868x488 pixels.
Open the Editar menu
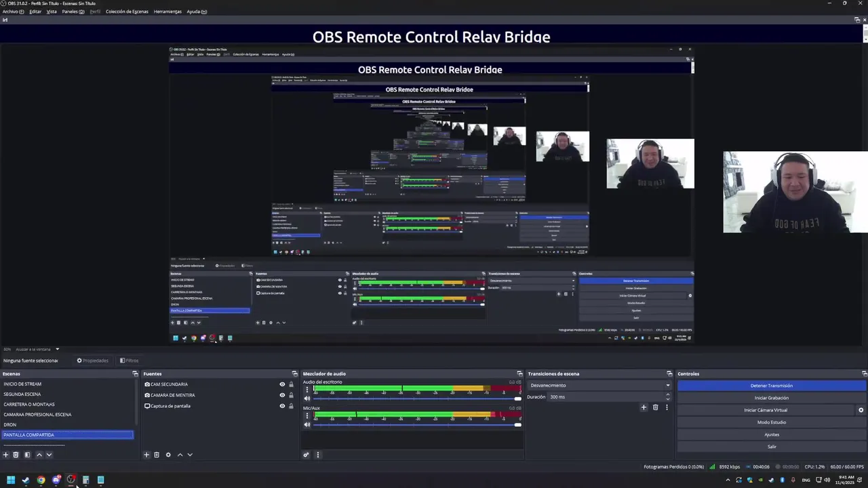[35, 12]
